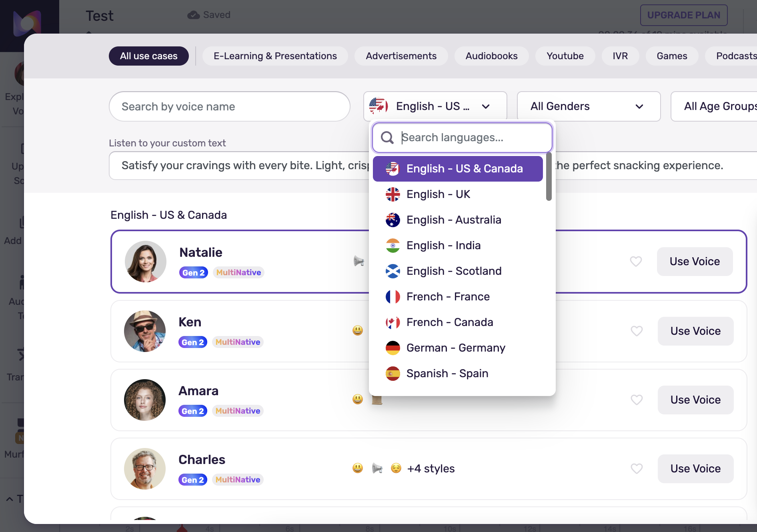Viewport: 757px width, 532px height.
Task: Click Amara's smiley style emoji
Action: 358,399
